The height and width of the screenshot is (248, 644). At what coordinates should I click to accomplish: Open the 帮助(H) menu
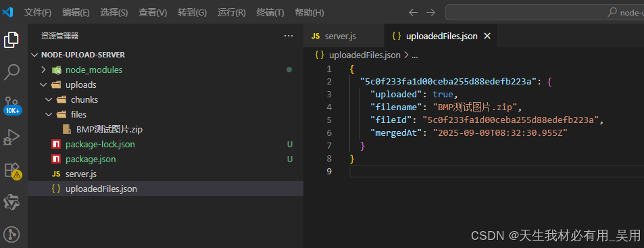click(x=309, y=13)
